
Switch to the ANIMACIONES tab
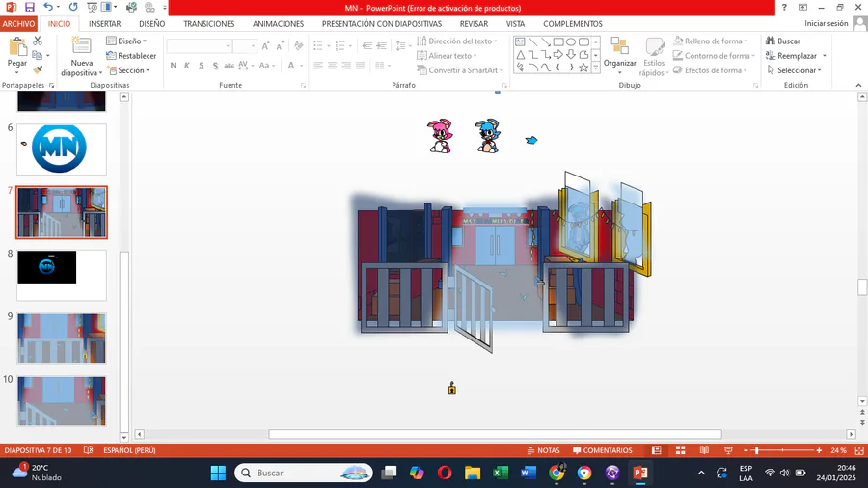point(278,24)
